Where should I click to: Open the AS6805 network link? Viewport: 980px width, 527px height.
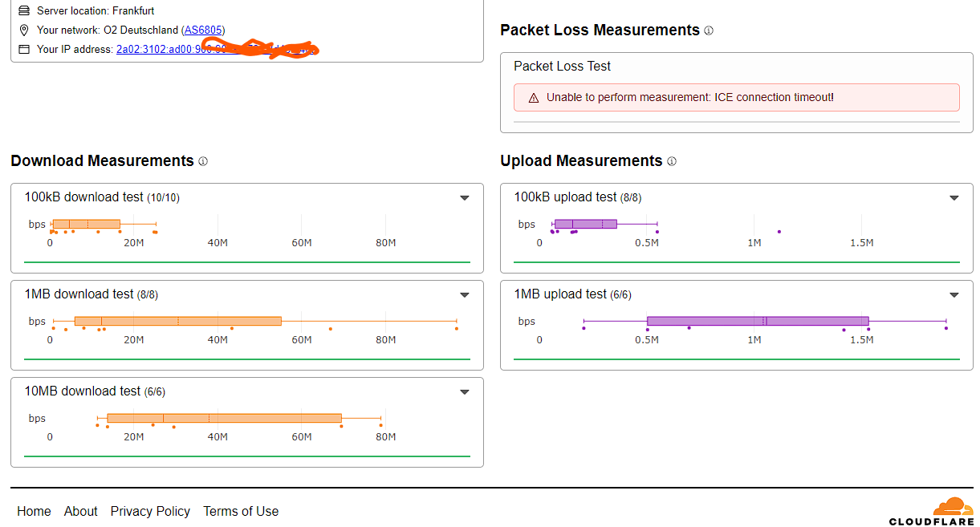click(203, 30)
